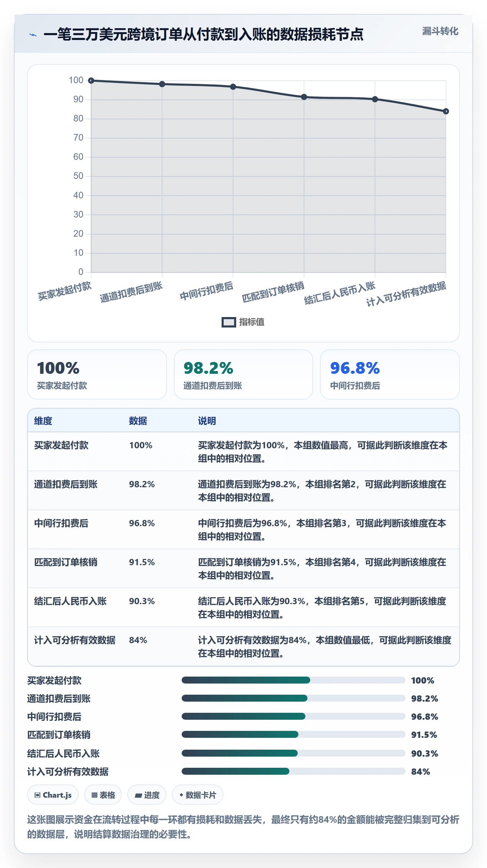This screenshot has height=868, width=487.
Task: Select the 91.5% cell in the table
Action: point(142,562)
